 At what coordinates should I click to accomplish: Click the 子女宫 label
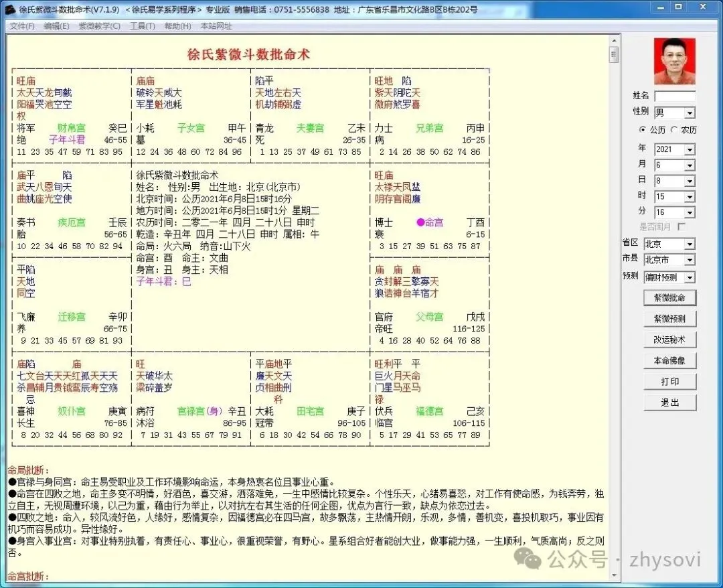pyautogui.click(x=191, y=128)
